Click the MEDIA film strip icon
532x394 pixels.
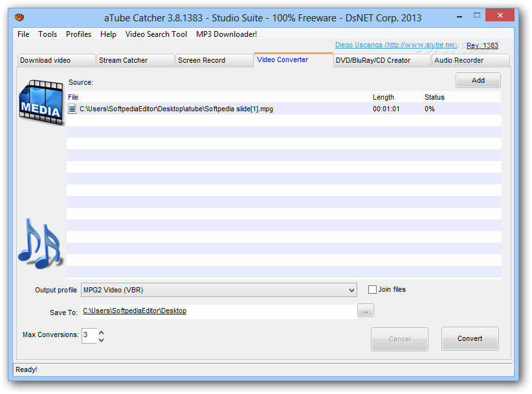(x=41, y=103)
